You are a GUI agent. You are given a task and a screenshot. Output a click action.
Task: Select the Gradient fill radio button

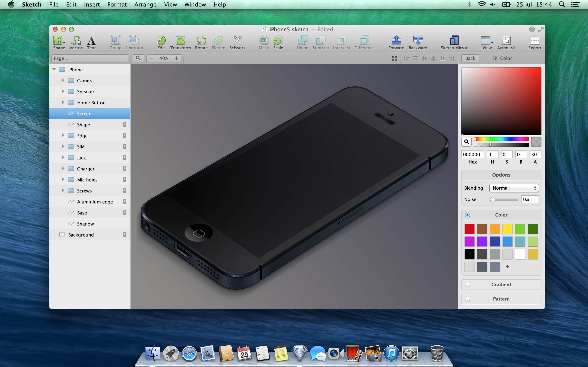(x=468, y=284)
